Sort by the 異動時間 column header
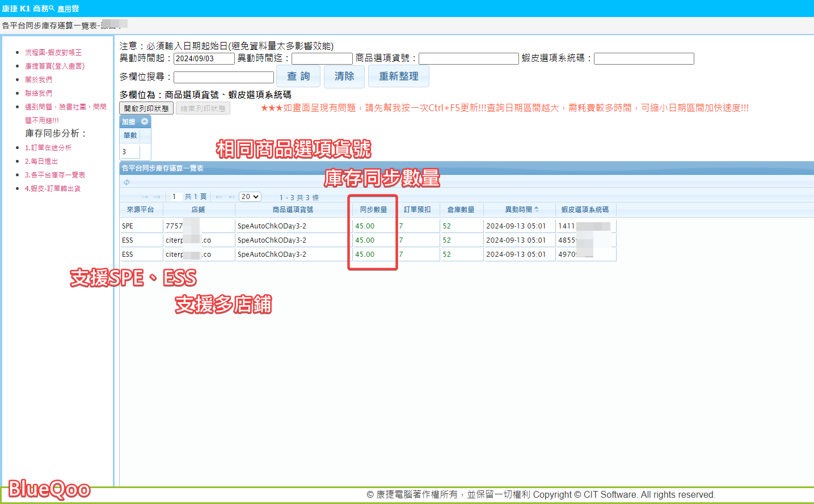814x504 pixels. pos(518,210)
